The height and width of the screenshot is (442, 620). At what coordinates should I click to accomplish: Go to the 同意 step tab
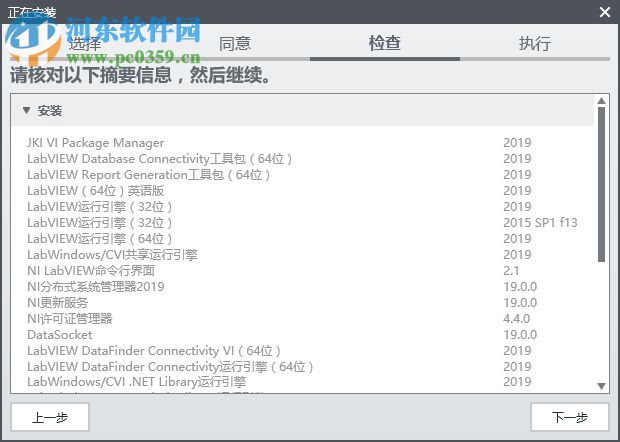(x=235, y=43)
